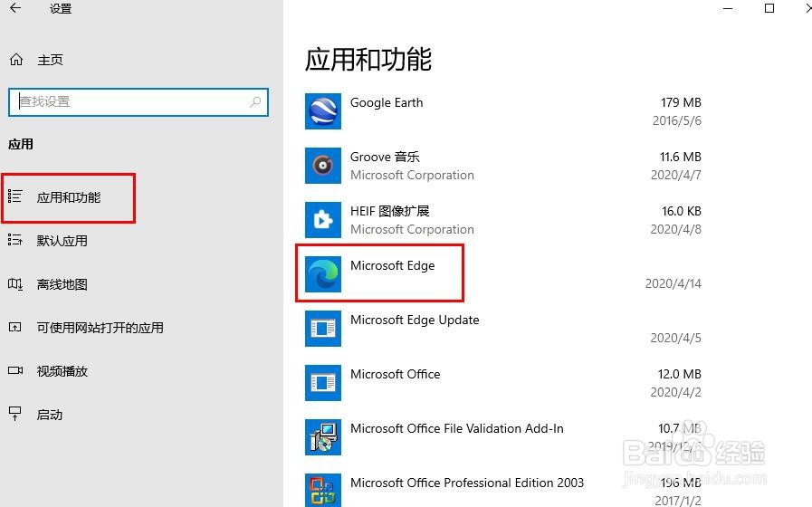Select the Microsoft Edge Update entry name
Viewport: 812px width, 507px height.
[x=415, y=320]
